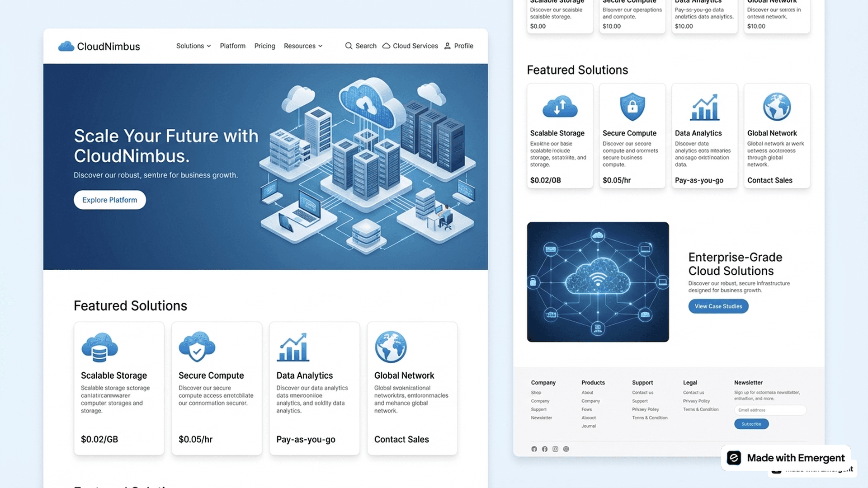Open the Cloud Services icon
Screen dimensions: 868x488
point(386,46)
